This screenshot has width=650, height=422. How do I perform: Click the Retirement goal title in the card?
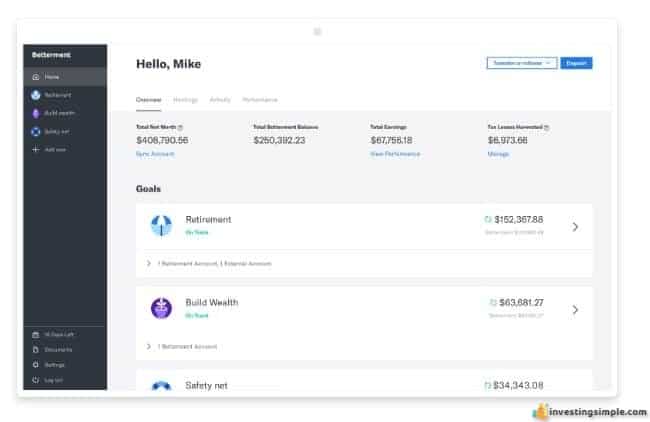(x=208, y=219)
